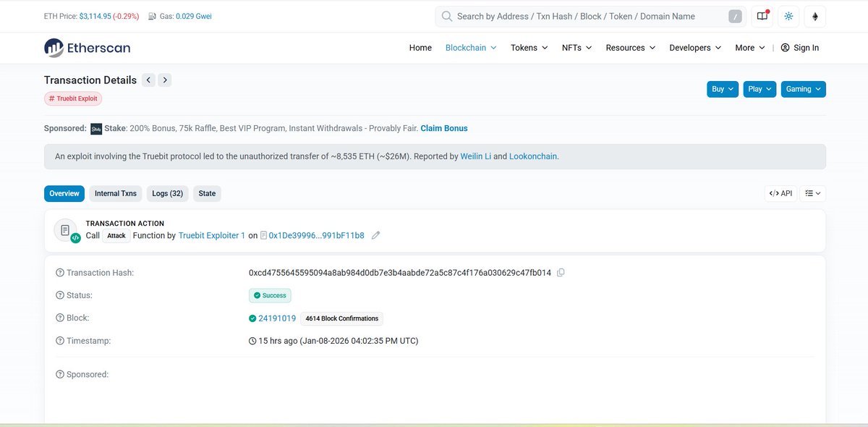868x427 pixels.
Task: Click the API button
Action: click(780, 193)
